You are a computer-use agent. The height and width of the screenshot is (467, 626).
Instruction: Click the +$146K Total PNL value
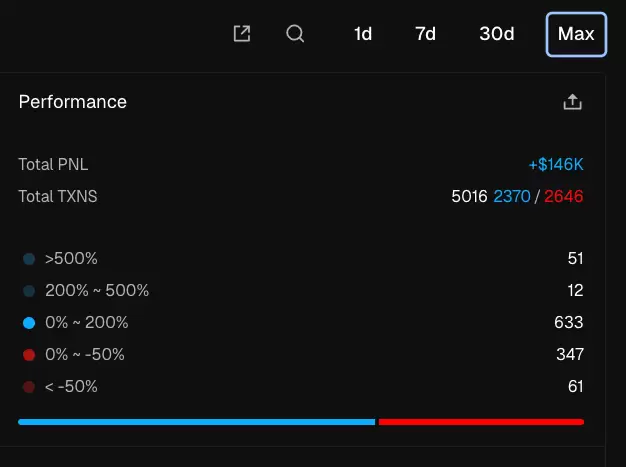(556, 164)
